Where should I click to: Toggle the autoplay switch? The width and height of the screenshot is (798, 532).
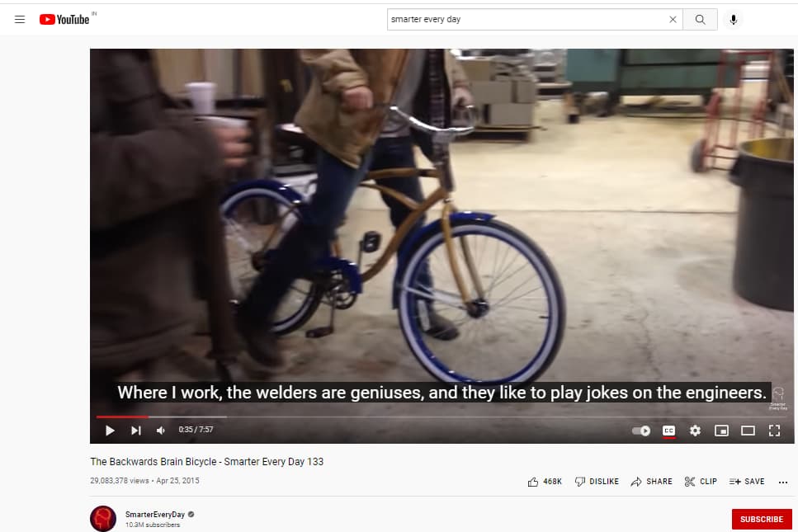[641, 431]
